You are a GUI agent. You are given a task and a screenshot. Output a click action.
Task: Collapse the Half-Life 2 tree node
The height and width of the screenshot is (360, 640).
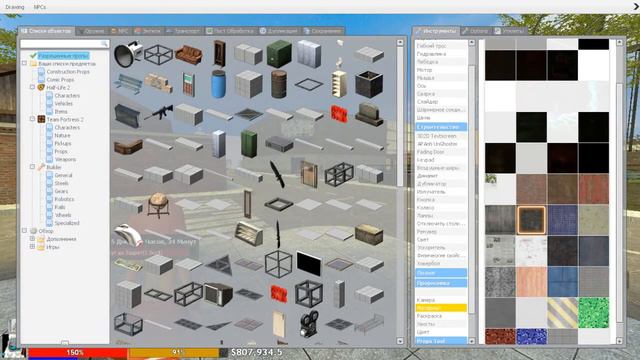[x=32, y=87]
